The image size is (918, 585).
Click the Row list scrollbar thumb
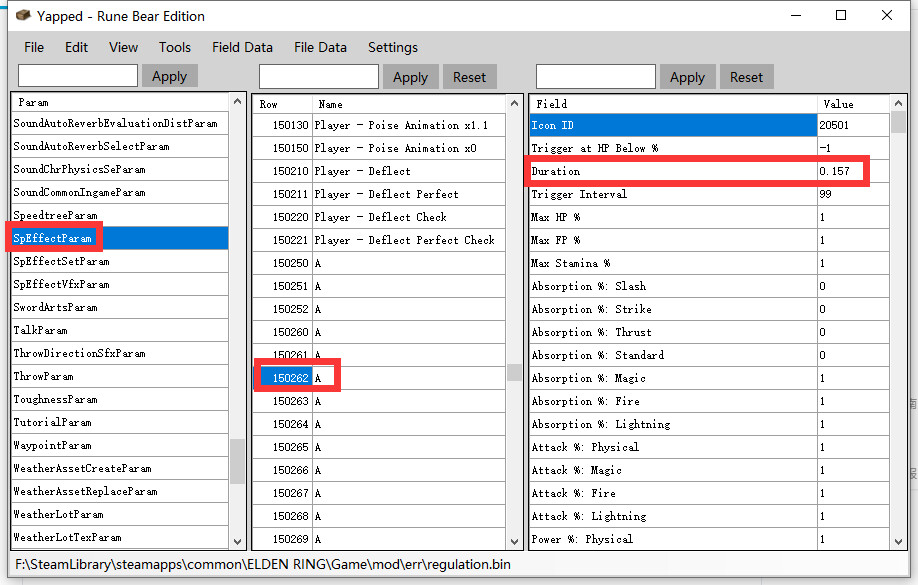coord(514,372)
